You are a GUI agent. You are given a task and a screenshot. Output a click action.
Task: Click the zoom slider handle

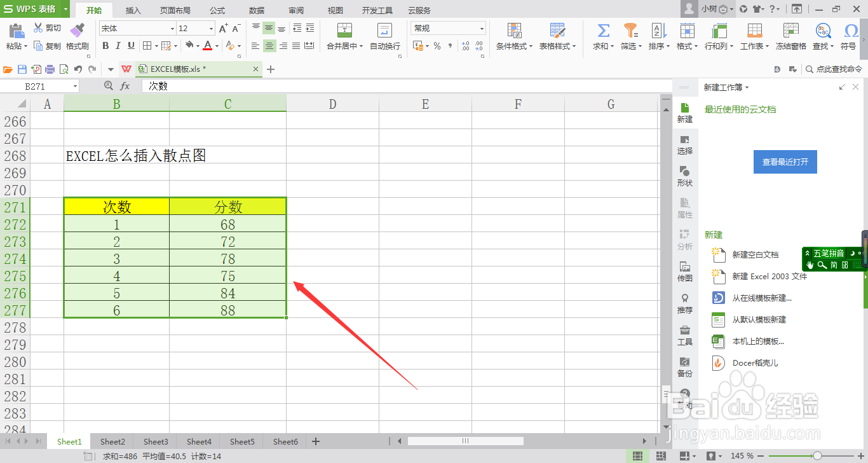(x=817, y=456)
